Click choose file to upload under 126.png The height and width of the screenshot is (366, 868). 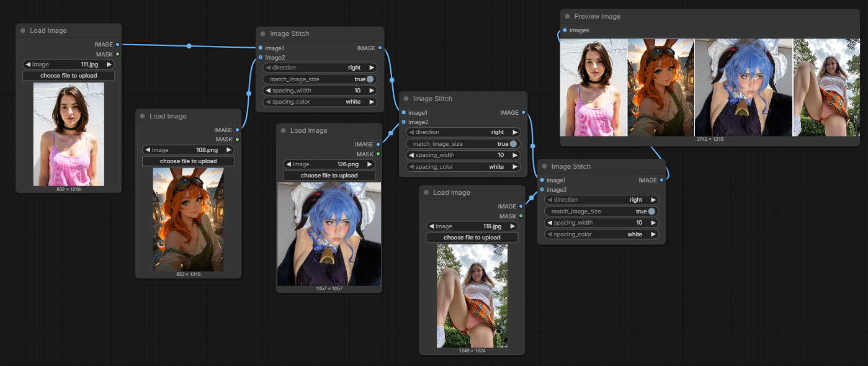click(329, 176)
